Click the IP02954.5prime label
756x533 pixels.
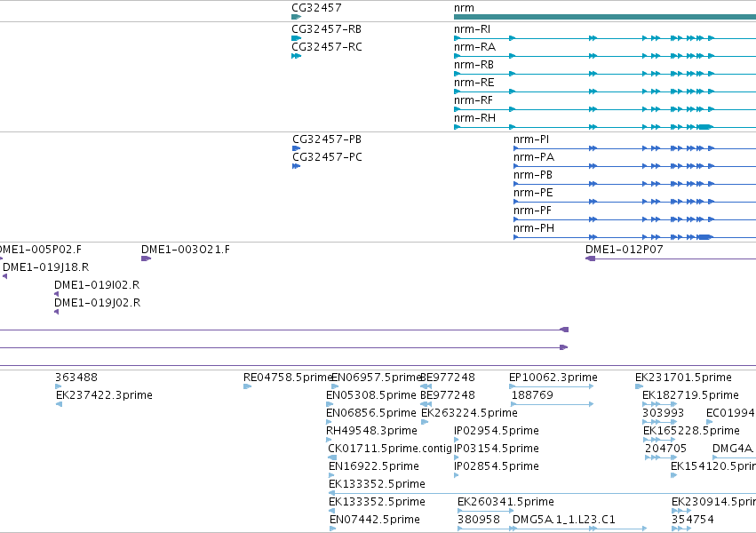point(496,431)
